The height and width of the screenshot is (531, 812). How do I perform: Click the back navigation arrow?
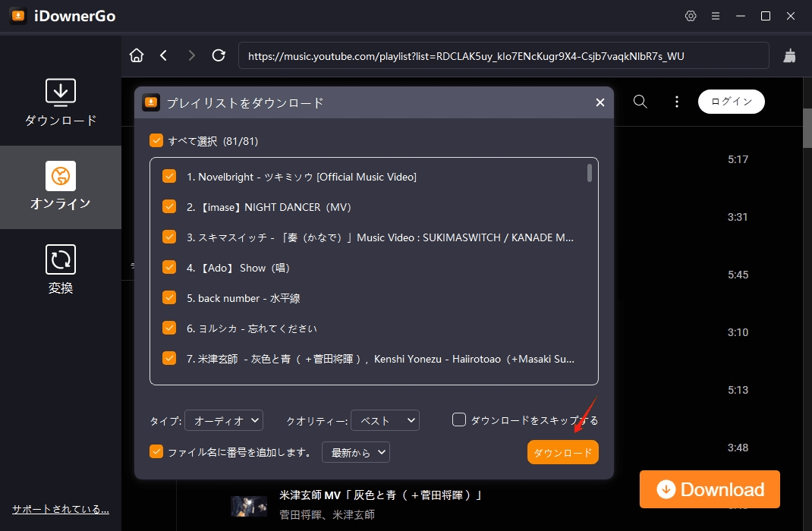tap(164, 55)
